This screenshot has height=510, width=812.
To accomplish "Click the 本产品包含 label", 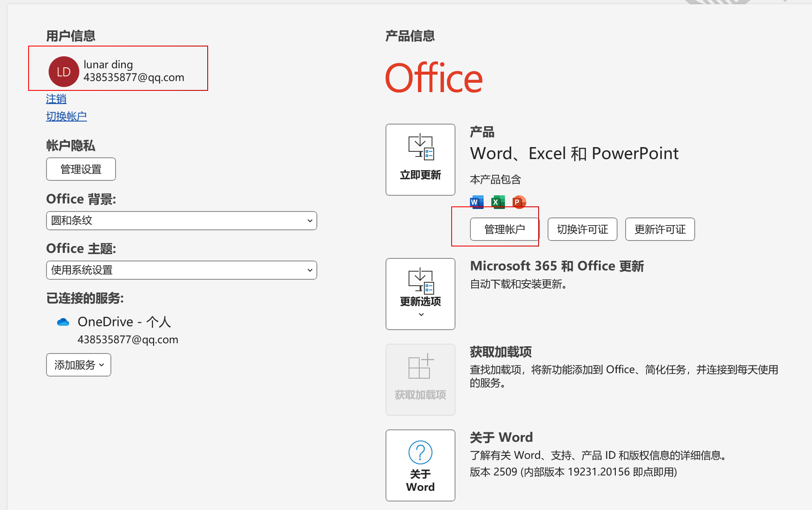I will tap(496, 180).
